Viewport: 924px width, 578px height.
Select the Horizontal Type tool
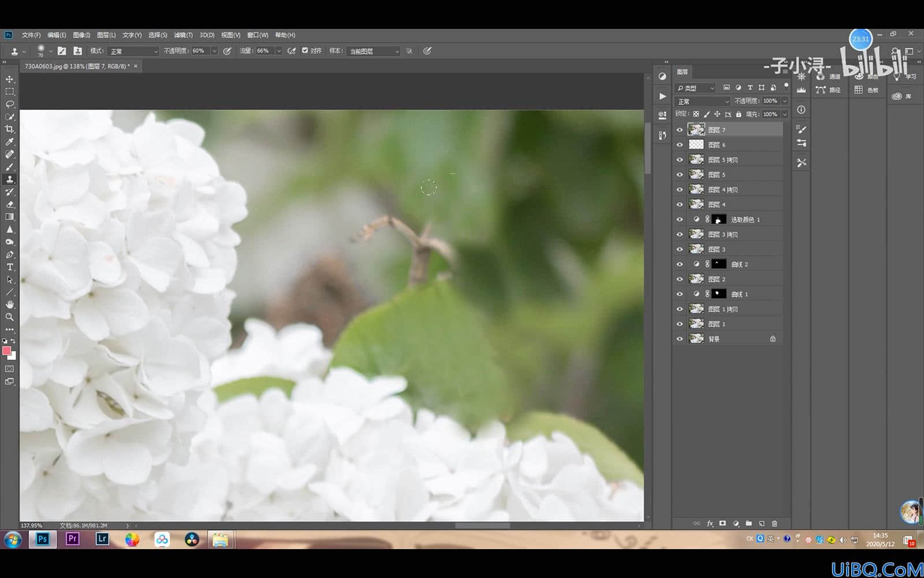tap(10, 267)
